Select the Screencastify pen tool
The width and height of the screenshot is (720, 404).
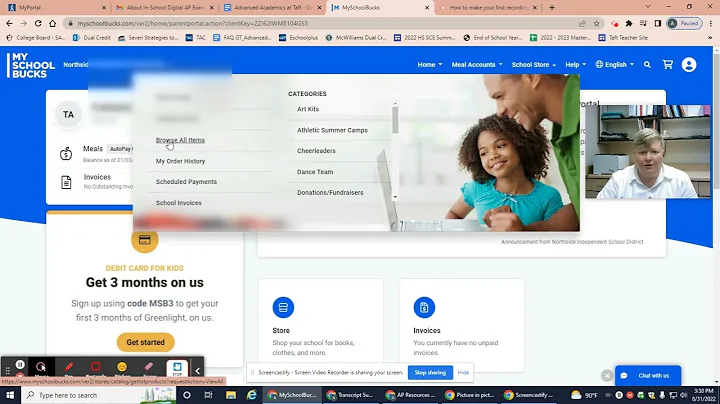coord(68,367)
